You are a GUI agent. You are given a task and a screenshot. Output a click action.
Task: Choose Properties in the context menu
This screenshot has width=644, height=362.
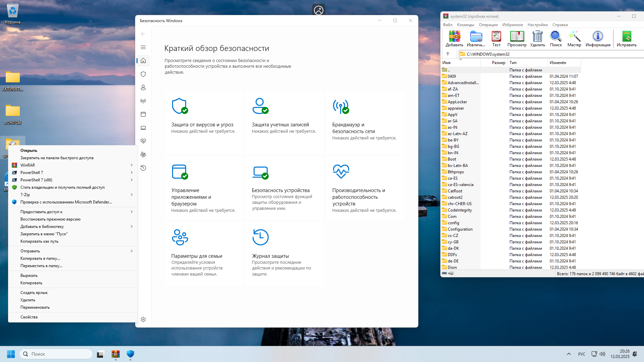point(29,317)
